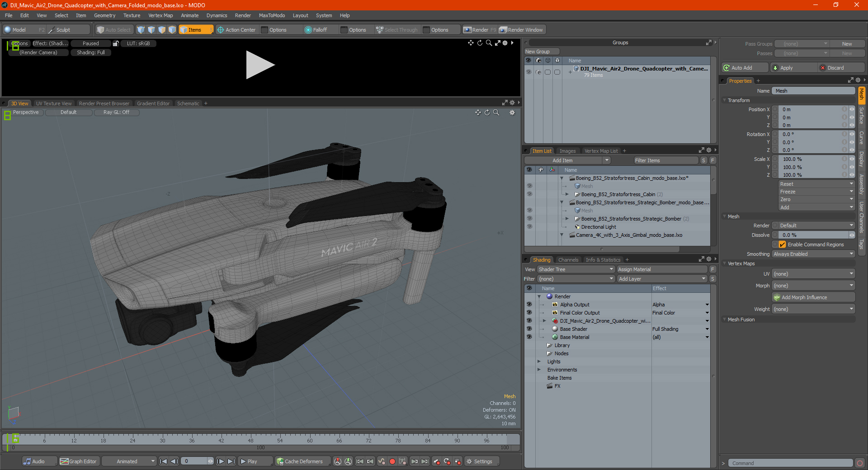Screen dimensions: 868x470
Task: Click the Sculpt mode brush icon
Action: pyautogui.click(x=52, y=30)
